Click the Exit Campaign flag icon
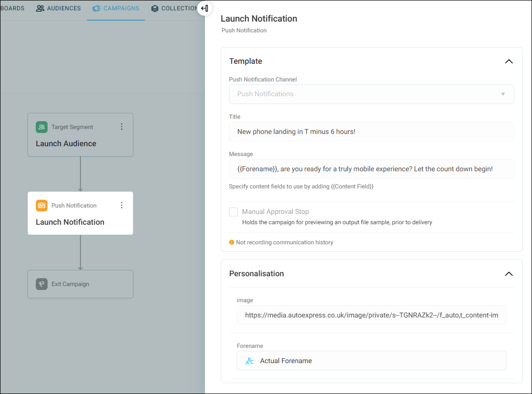 41,284
